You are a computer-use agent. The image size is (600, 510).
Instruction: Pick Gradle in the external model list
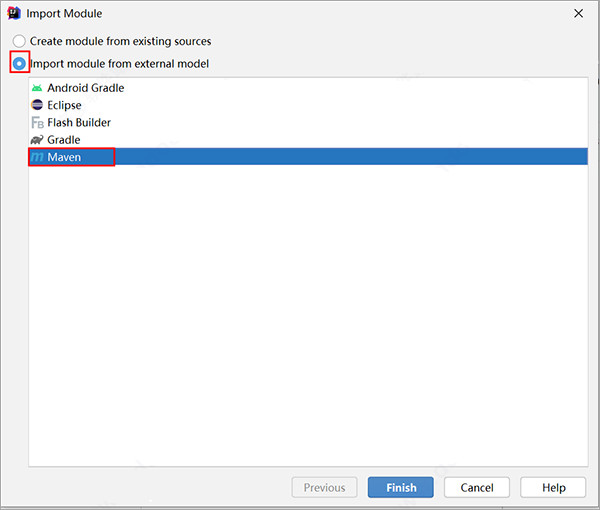pos(63,140)
